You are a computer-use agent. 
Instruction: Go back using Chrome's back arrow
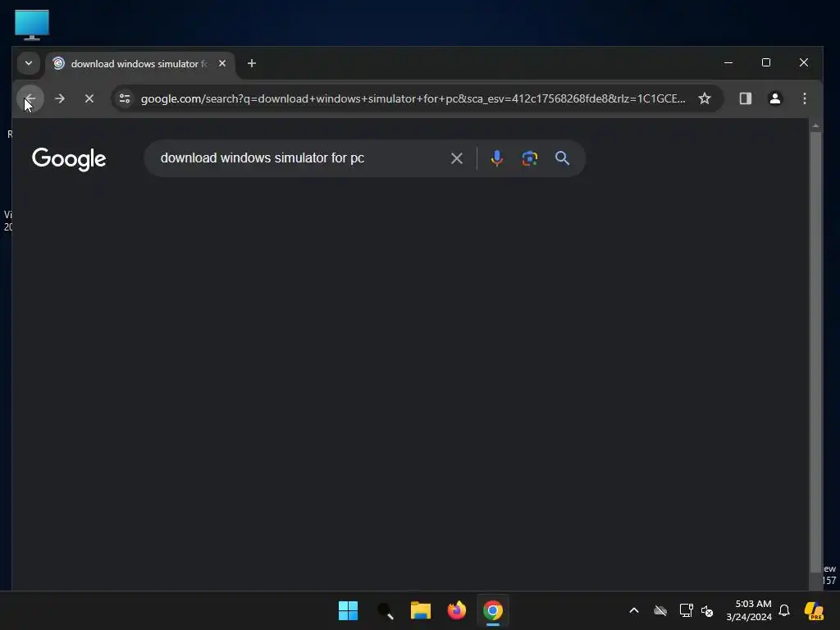30,98
